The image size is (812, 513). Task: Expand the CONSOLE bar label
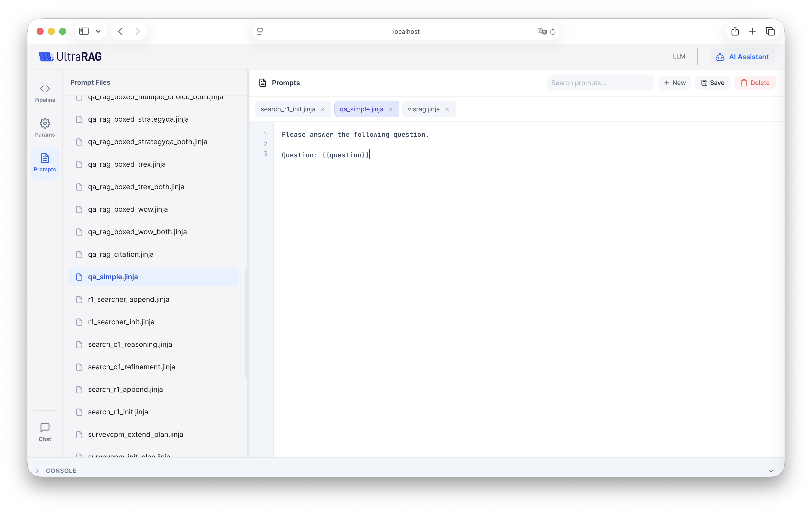(x=61, y=471)
